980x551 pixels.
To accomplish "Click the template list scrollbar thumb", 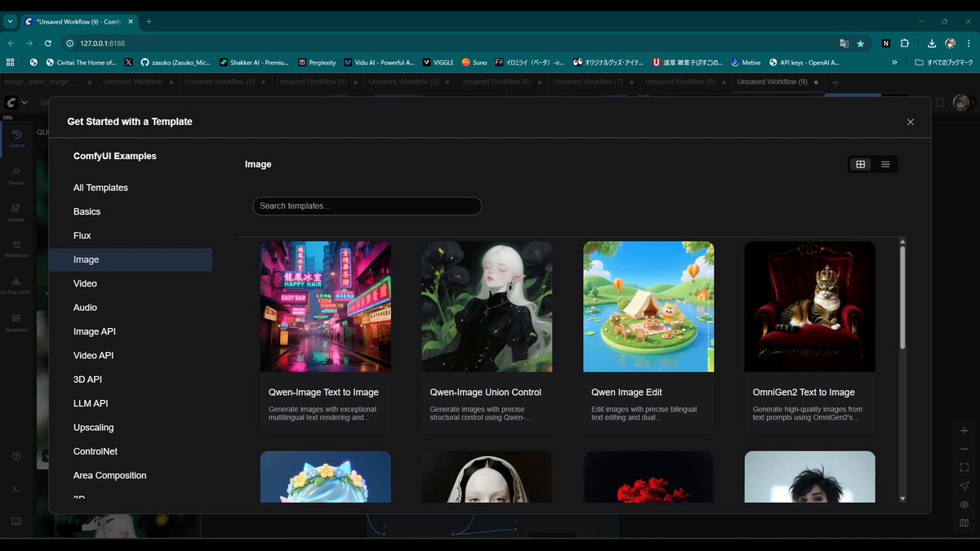I will tap(902, 298).
